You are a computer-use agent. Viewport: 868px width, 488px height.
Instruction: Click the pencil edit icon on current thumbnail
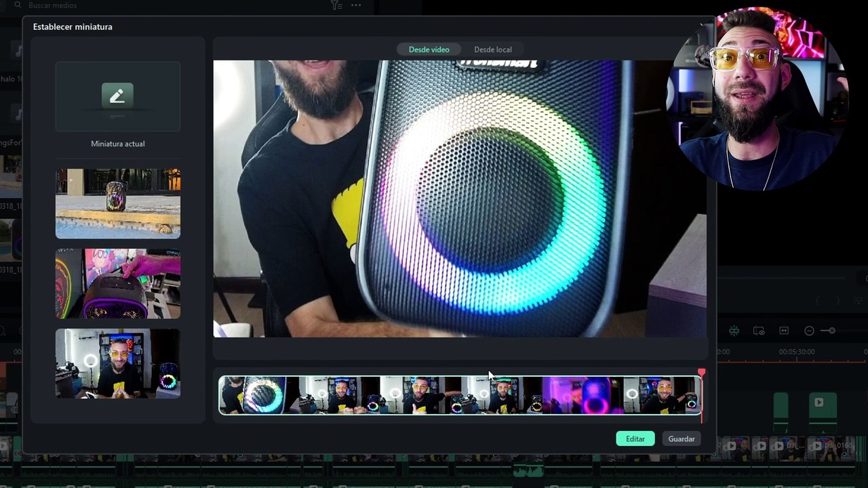click(117, 96)
